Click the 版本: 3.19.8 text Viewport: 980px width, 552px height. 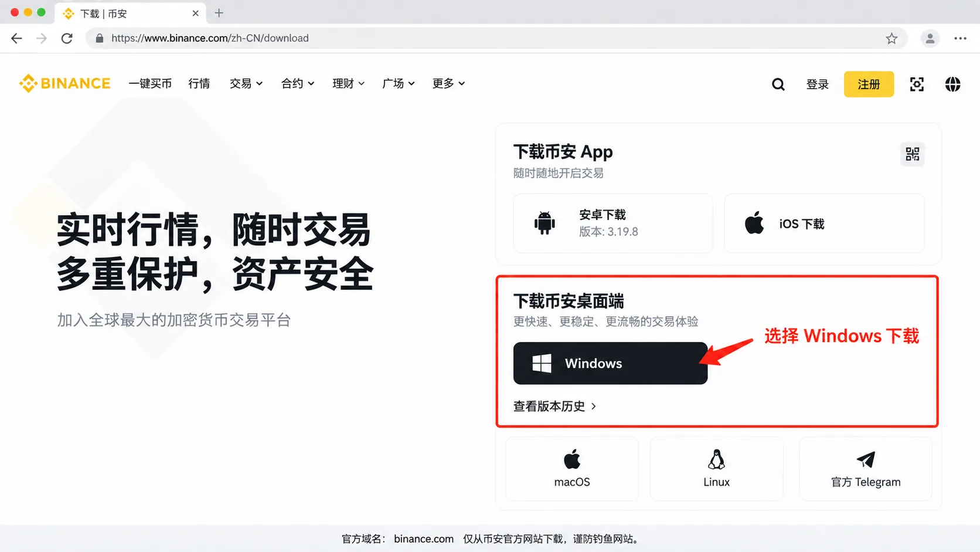(x=608, y=232)
